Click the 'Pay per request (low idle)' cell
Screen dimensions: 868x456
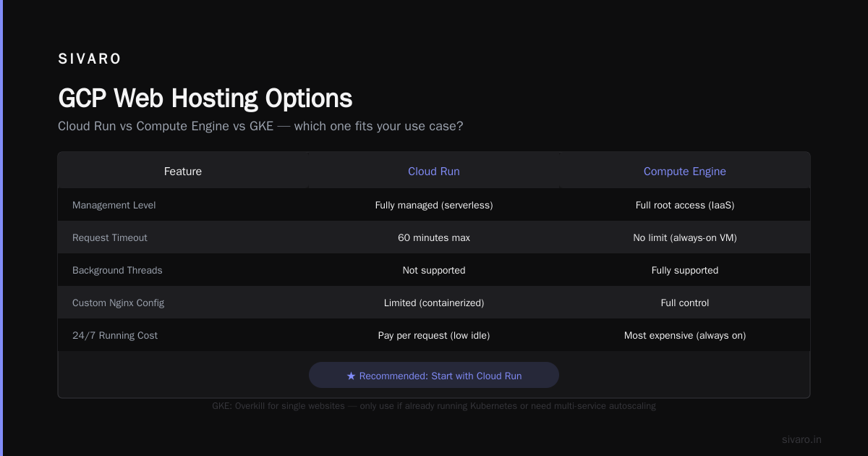[434, 335]
